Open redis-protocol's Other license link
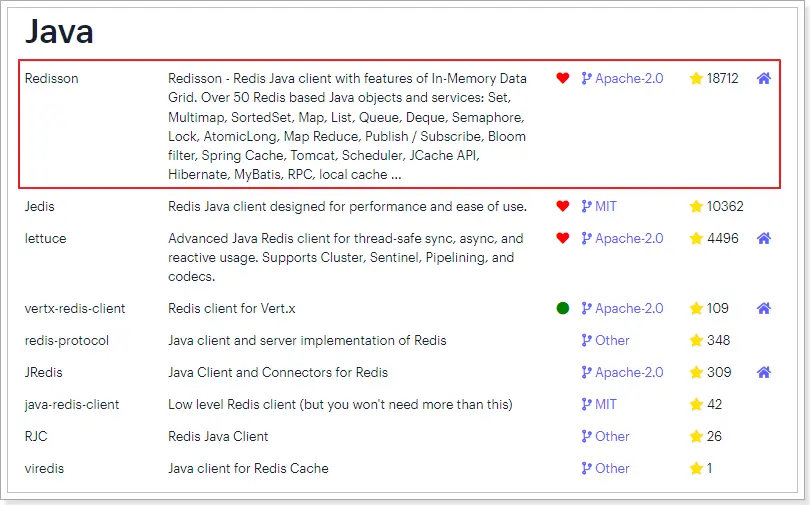This screenshot has height=505, width=810. click(605, 340)
